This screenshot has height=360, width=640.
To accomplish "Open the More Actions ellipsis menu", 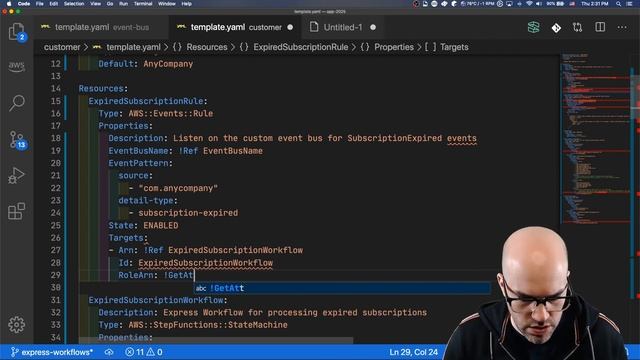I will tap(622, 27).
